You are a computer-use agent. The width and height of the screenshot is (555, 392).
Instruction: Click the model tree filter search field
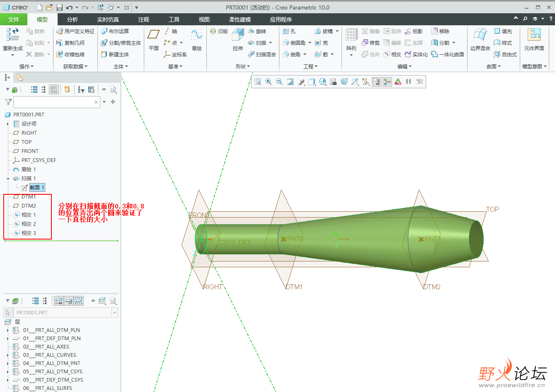57,102
